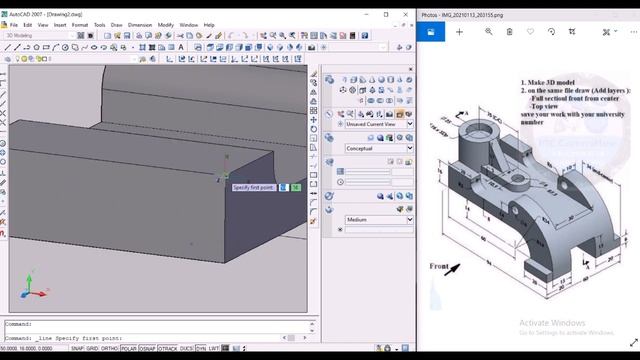
Task: Click the Box solid icon in dashboard
Action: [x=353, y=80]
